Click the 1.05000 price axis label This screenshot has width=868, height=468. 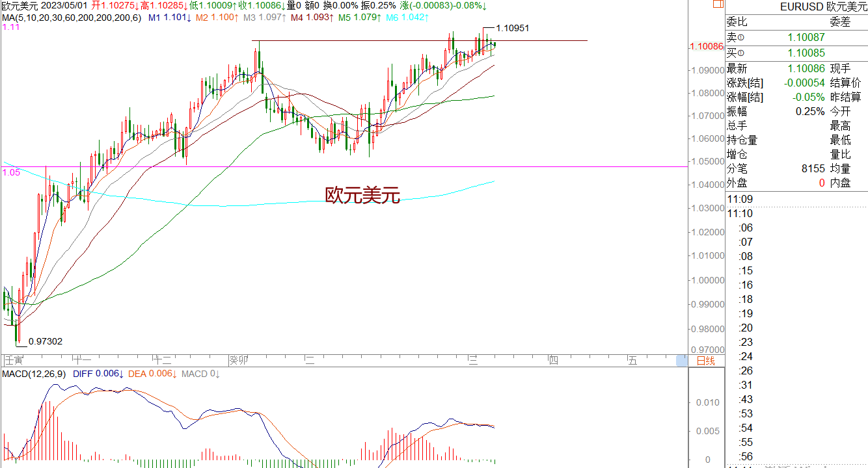pos(707,161)
